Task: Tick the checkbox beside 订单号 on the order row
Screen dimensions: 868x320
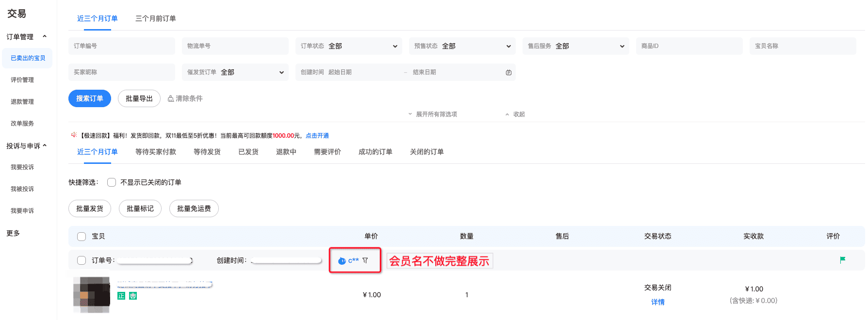Action: (82, 260)
